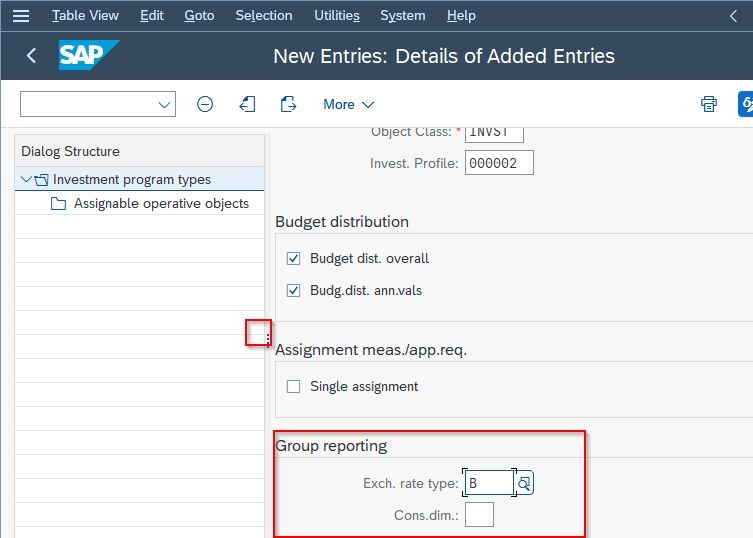Open the Table View menu
The image size is (753, 538).
(85, 16)
